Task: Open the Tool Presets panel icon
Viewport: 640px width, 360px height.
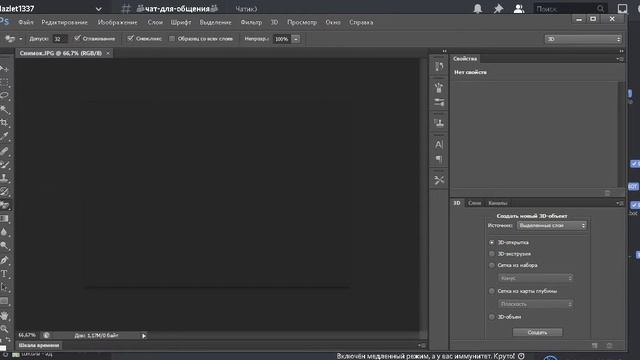Action: (x=439, y=180)
